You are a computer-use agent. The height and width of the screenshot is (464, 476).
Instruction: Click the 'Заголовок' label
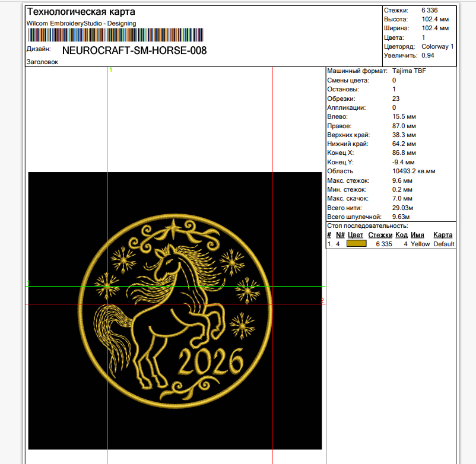coord(42,62)
